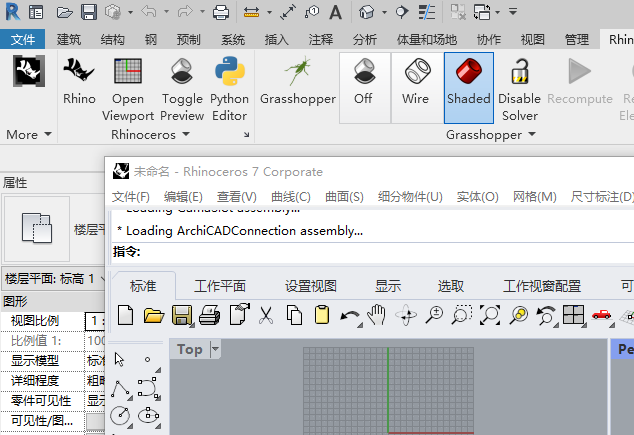
Task: Set Grasshopper preview to Shaded
Action: click(469, 88)
